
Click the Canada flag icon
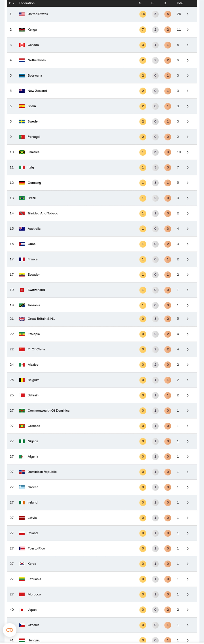point(22,45)
